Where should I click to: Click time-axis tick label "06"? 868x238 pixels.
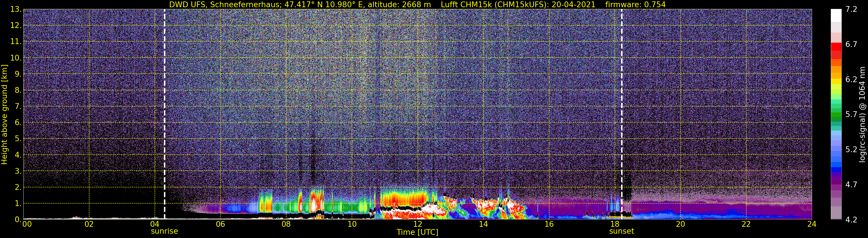pyautogui.click(x=220, y=224)
